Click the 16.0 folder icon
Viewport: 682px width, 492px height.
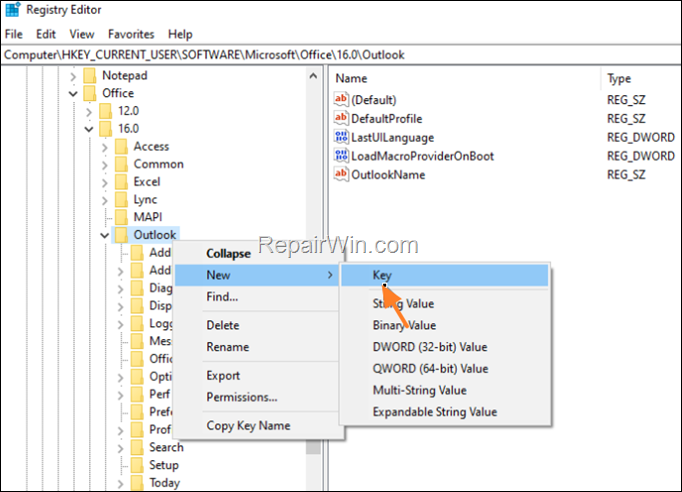click(106, 129)
